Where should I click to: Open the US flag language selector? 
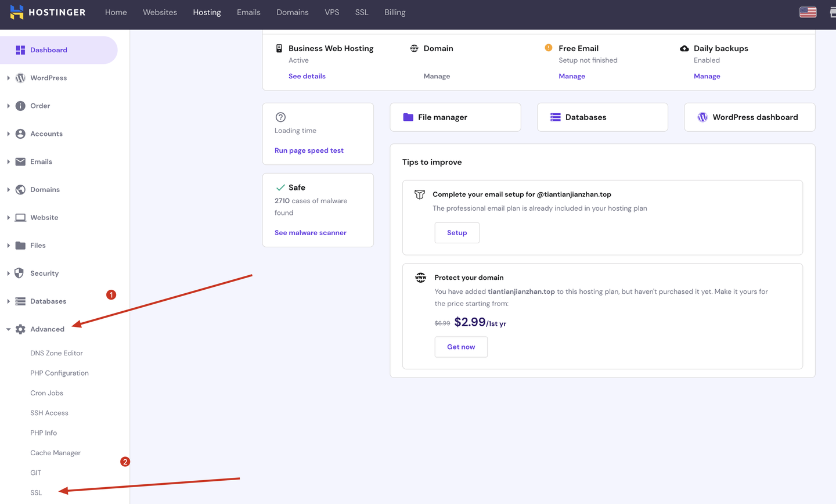pos(808,12)
